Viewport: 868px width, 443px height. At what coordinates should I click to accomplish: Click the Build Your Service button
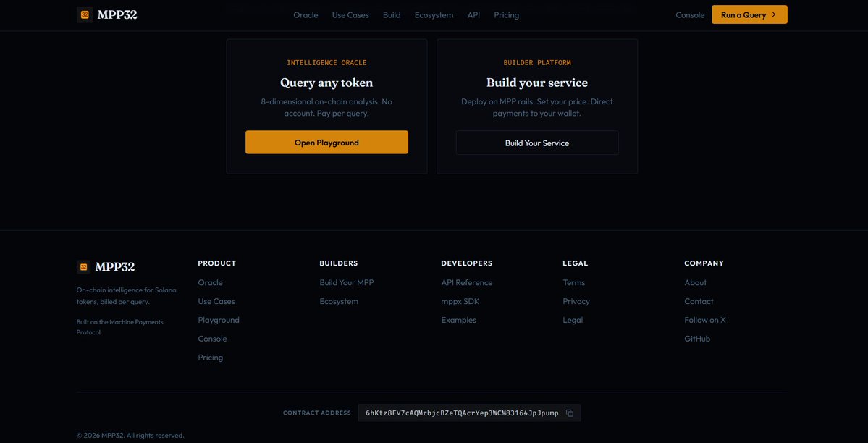tap(537, 143)
